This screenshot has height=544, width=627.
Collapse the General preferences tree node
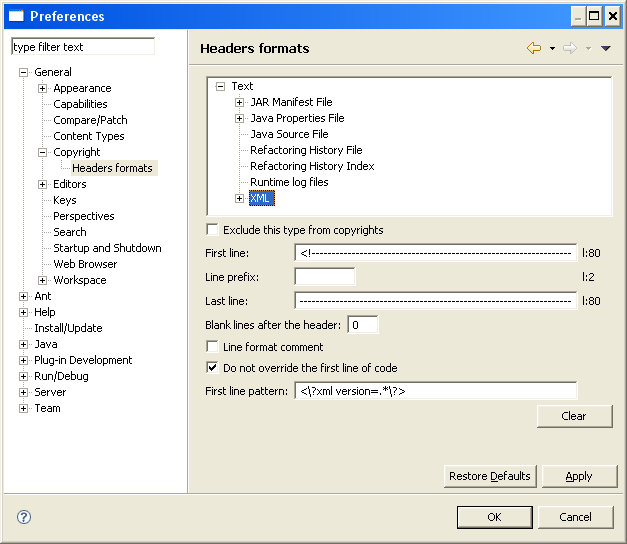24,72
